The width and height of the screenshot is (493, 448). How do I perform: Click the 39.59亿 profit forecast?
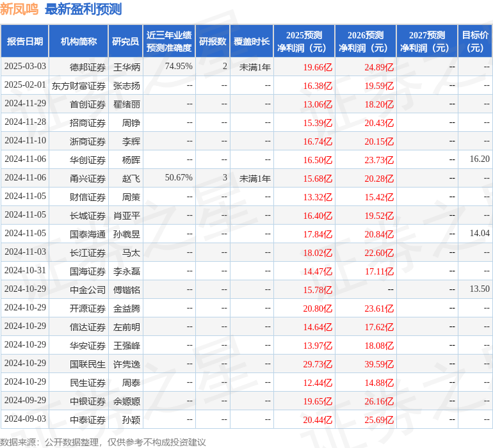[x=379, y=364]
